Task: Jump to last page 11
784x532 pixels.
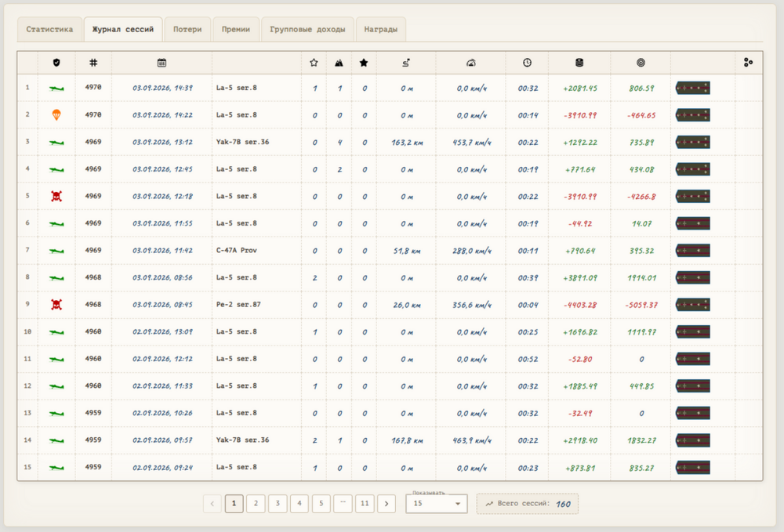Action: (x=365, y=504)
